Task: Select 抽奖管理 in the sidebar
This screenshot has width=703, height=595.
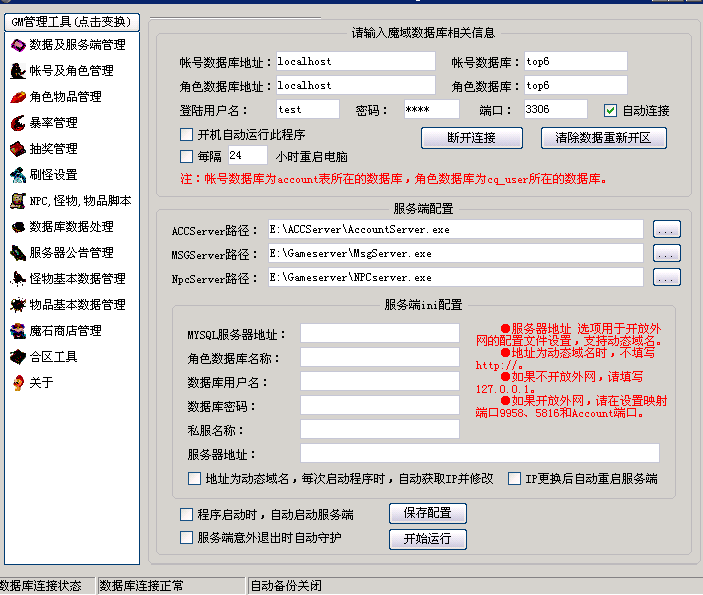Action: point(53,149)
